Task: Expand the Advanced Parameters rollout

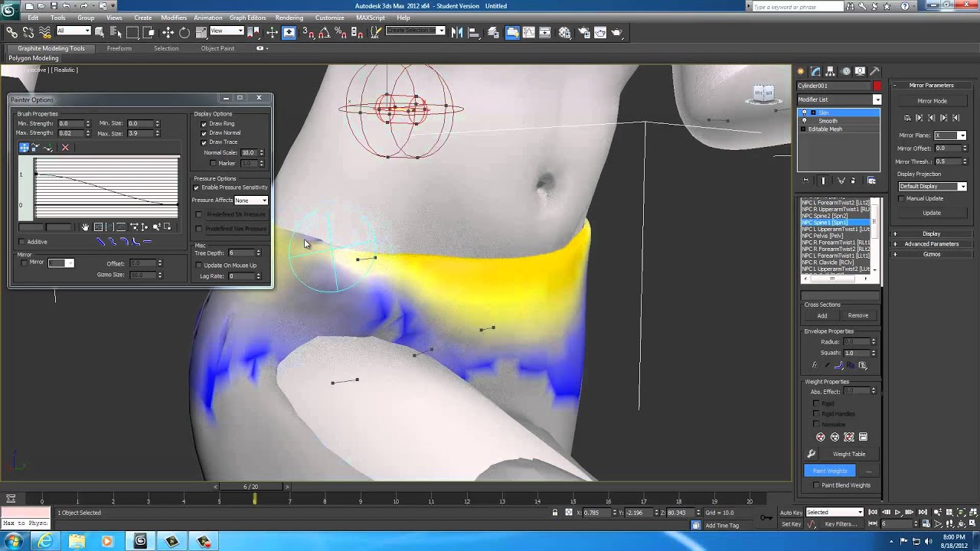Action: click(931, 244)
